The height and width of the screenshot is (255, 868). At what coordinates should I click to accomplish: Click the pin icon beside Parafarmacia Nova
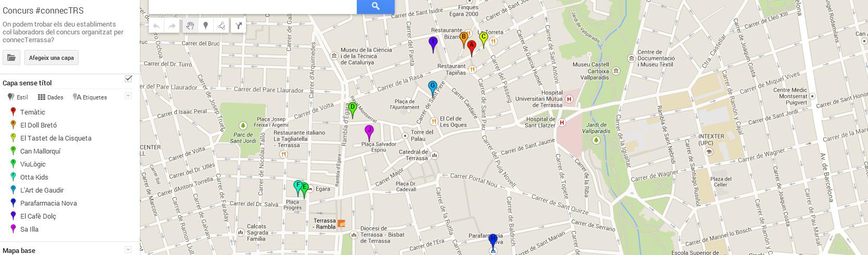[x=14, y=203]
